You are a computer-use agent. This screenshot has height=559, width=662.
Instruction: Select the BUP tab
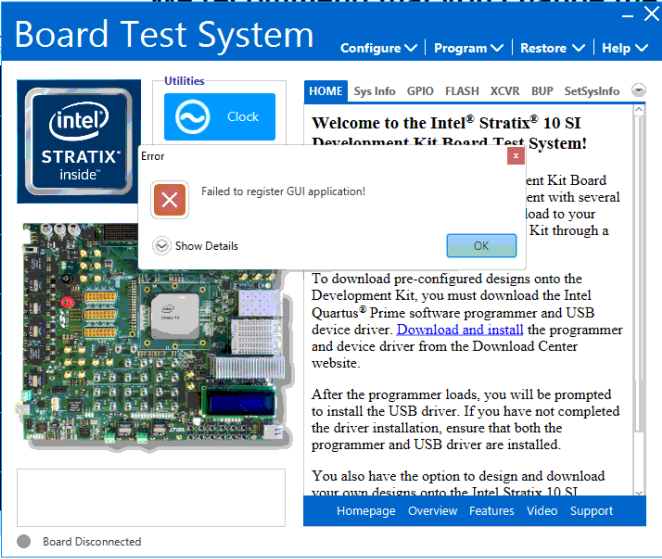tap(542, 91)
